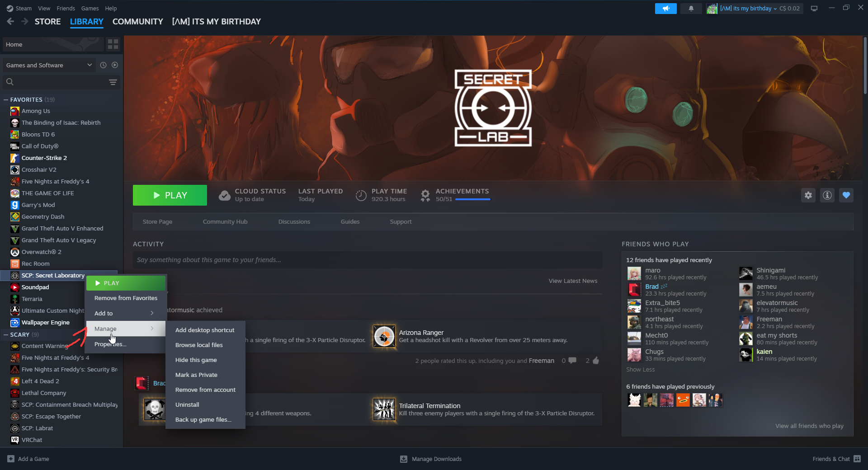Open the notifications bell
Viewport: 868px width, 470px height.
coord(691,8)
